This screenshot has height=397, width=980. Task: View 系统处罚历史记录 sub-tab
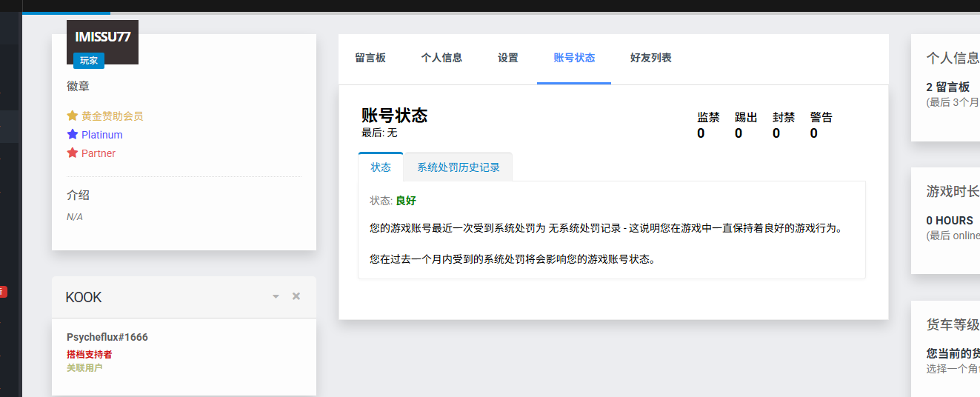click(459, 167)
